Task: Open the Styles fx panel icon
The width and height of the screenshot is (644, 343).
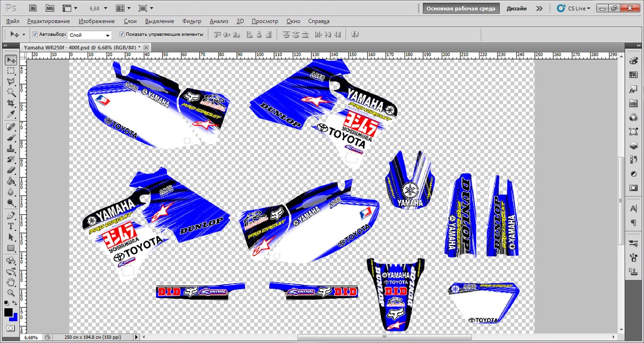Action: coord(633,90)
